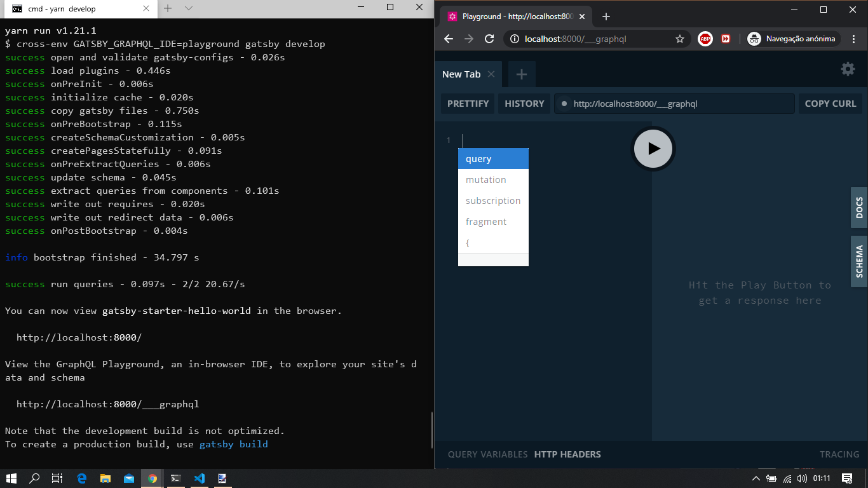Bookmark the page using the star icon
Viewport: 868px width, 488px height.
point(680,39)
